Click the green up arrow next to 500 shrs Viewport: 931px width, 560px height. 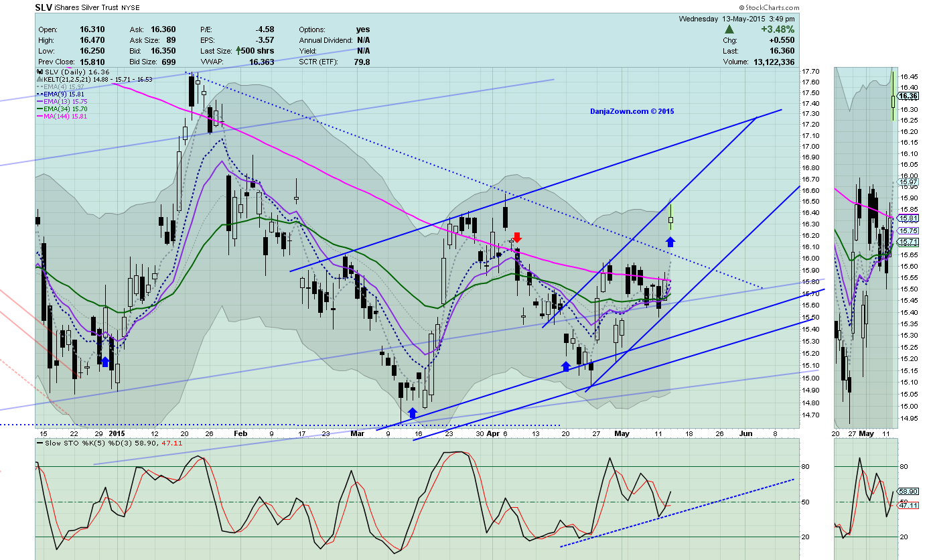(238, 51)
